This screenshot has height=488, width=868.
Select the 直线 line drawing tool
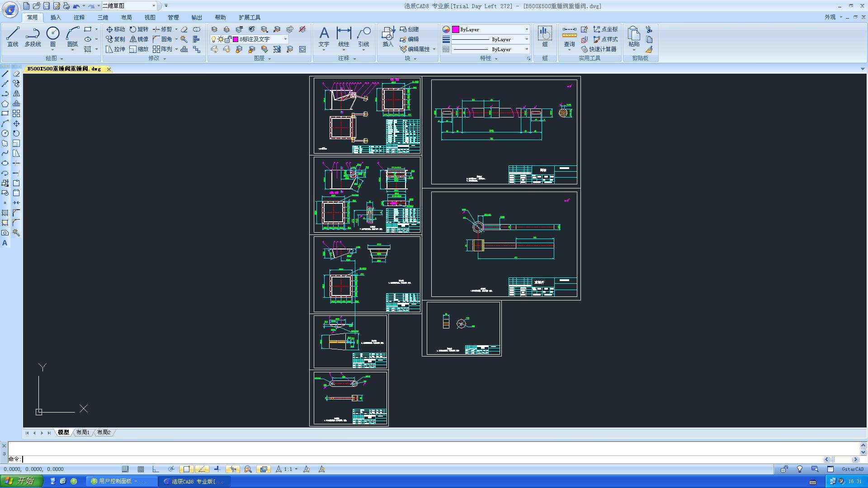(x=13, y=36)
